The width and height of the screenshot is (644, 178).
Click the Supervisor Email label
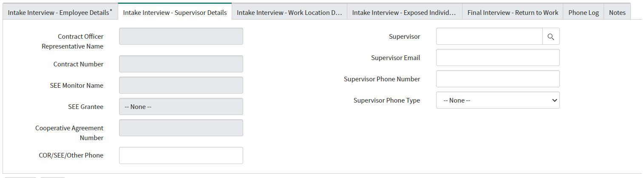pyautogui.click(x=395, y=58)
